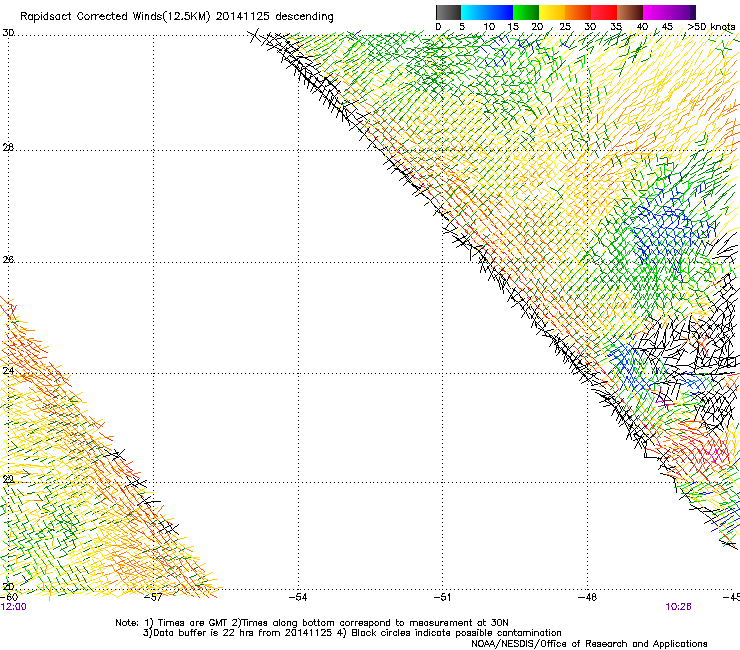Click the purple '10:26' swath time label
Screen dimensions: 740x650
[x=679, y=607]
